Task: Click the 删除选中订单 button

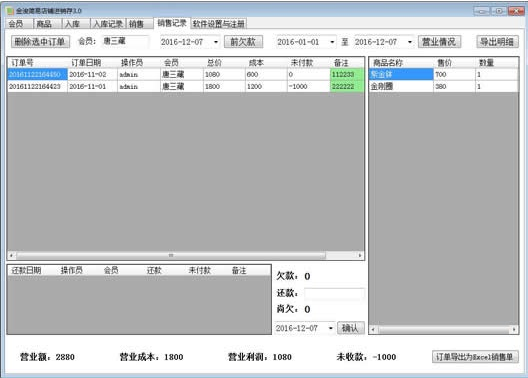Action: click(x=40, y=42)
